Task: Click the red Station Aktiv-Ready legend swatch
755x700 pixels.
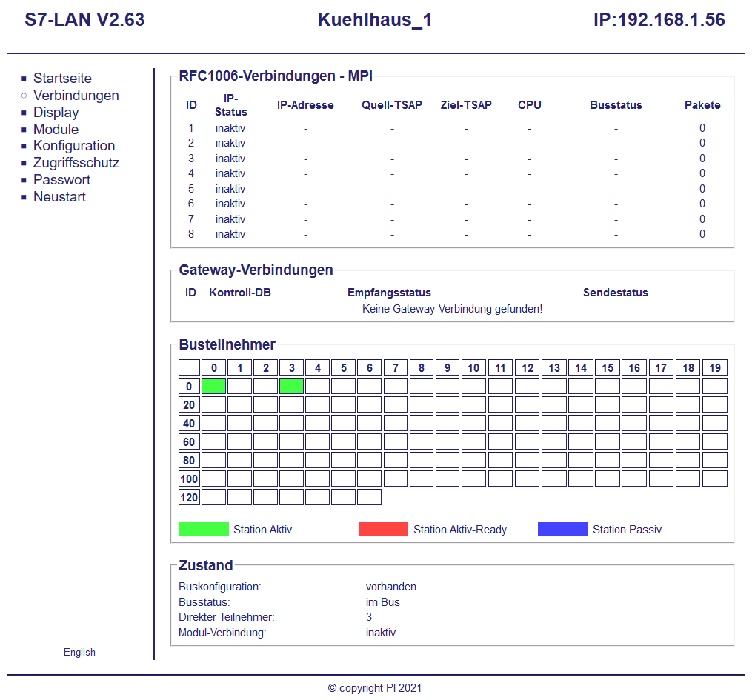Action: point(383,529)
